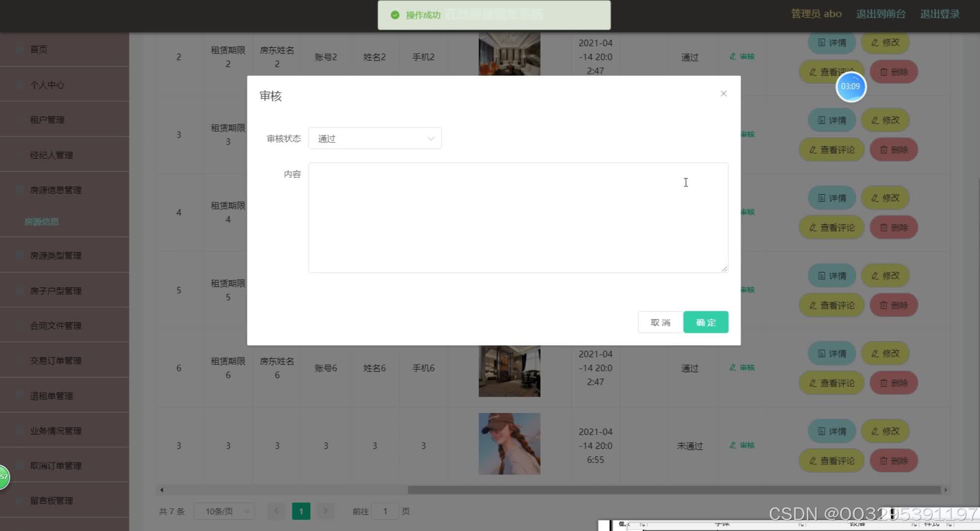The image size is (980, 531).
Task: Click the 确定 confirm button in dialog
Action: pos(706,322)
